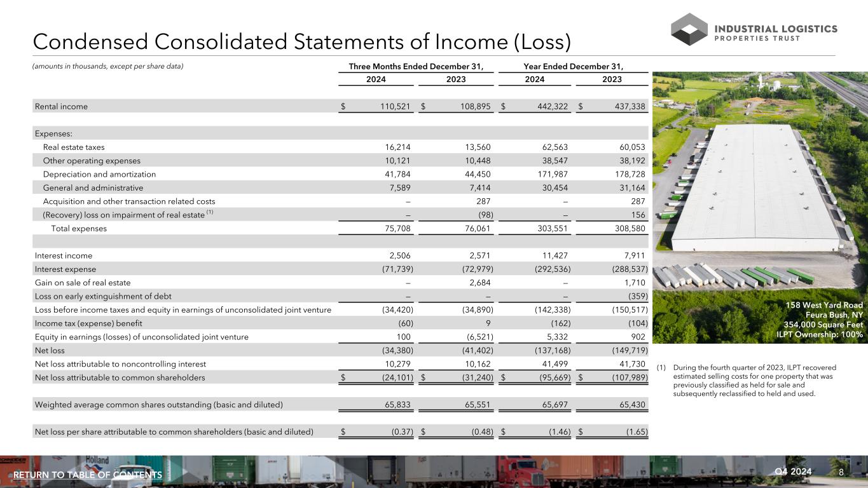Click the 110,521 rental income value

click(x=395, y=107)
